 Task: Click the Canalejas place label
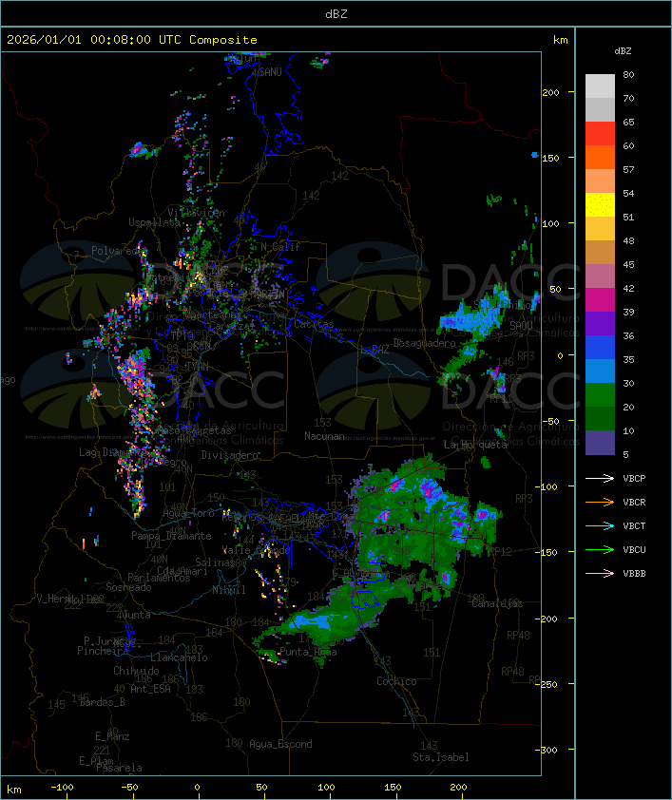tap(497, 603)
